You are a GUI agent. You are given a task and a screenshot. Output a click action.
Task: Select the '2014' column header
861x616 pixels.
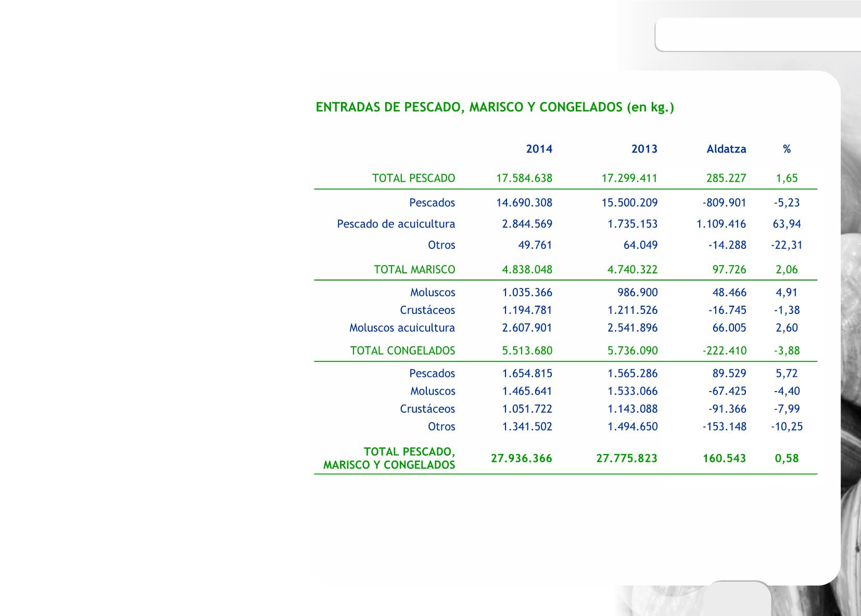pyautogui.click(x=539, y=149)
